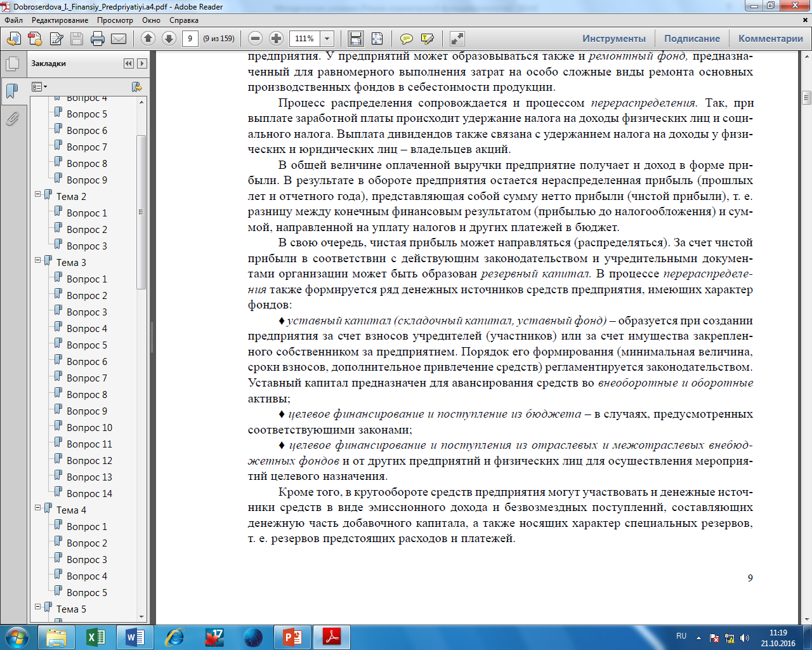
Task: Select Вопрос 13 bookmark
Action: [89, 477]
